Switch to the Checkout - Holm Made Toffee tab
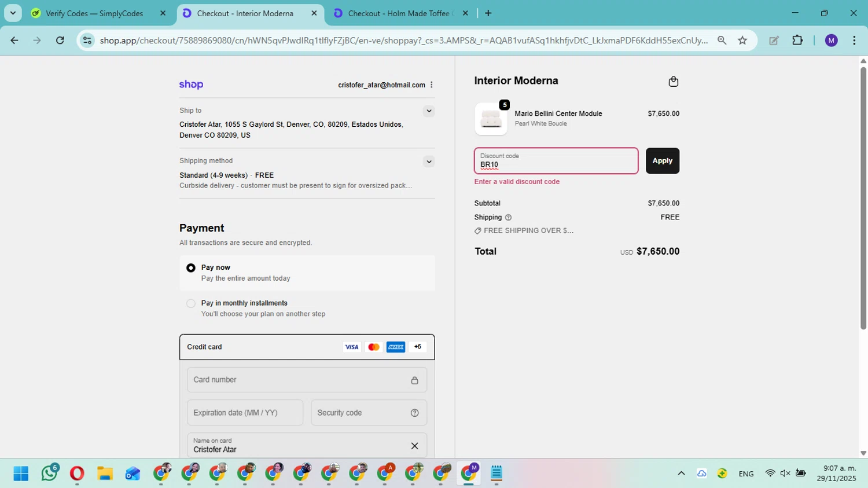Screen dimensions: 868x488 tap(399, 13)
